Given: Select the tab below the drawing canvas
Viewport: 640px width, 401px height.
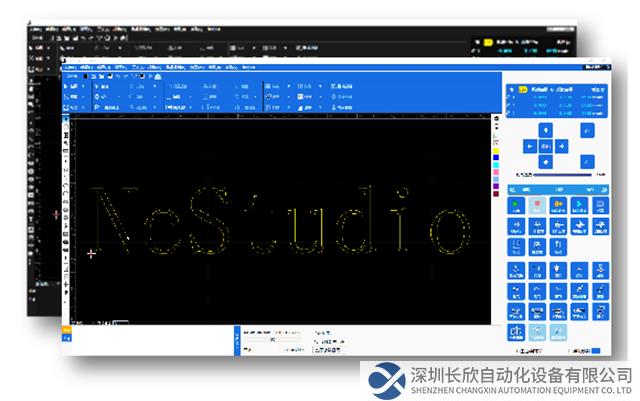Looking at the screenshot, I should [x=117, y=322].
